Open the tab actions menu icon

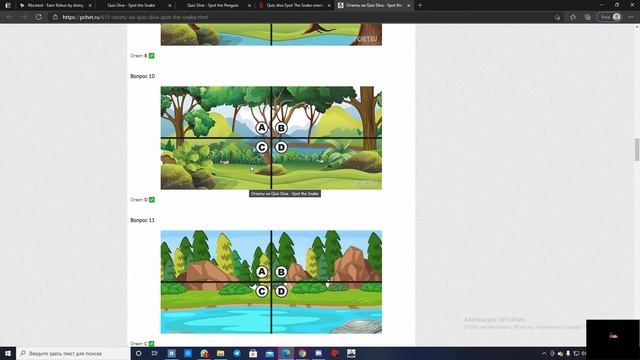coord(8,5)
